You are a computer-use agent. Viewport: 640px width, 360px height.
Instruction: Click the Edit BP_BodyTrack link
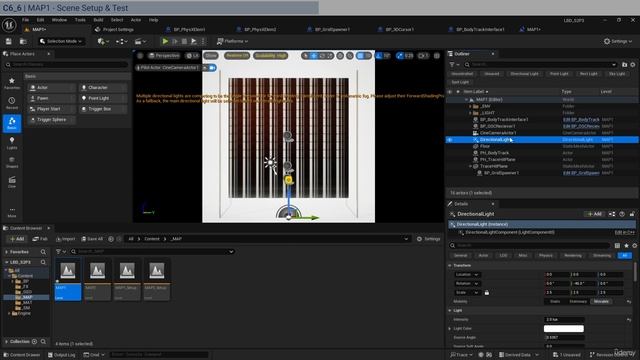581,120
